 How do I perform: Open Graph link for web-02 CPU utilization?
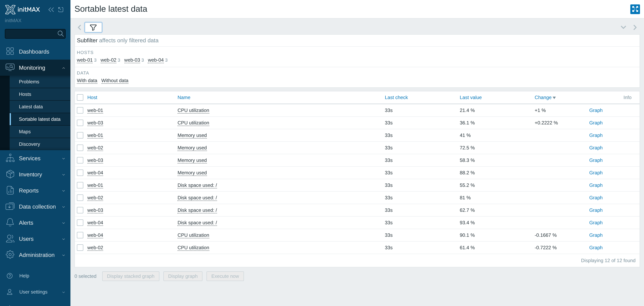596,248
